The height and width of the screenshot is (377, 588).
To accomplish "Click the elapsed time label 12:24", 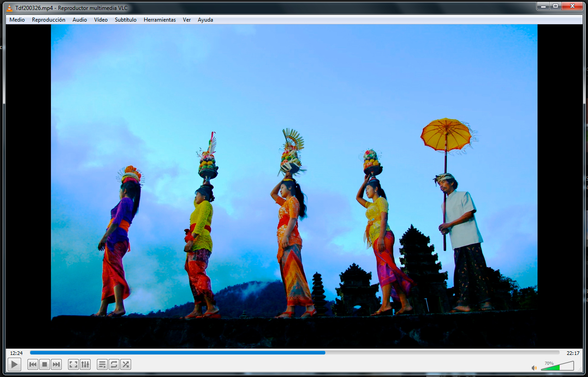I will 16,353.
